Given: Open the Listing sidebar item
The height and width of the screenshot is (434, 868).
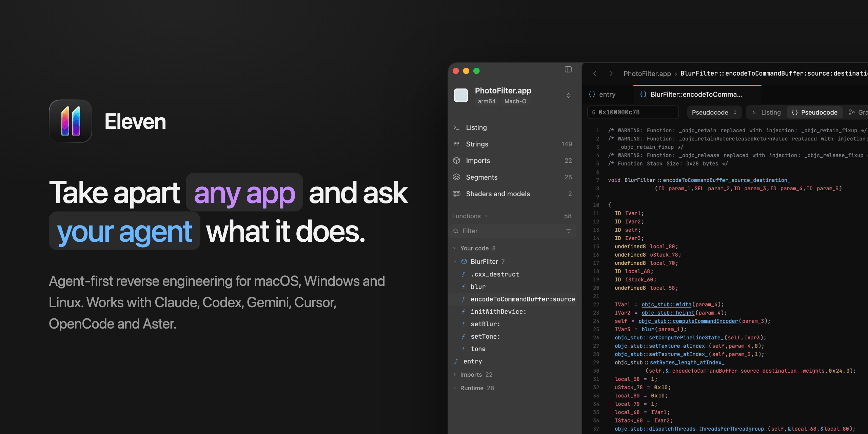Looking at the screenshot, I should coord(512,127).
